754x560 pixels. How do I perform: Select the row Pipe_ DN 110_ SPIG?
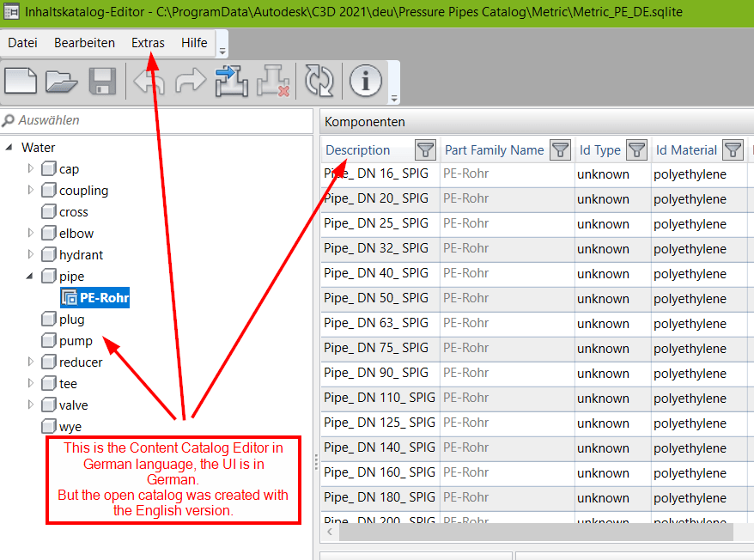[537, 398]
